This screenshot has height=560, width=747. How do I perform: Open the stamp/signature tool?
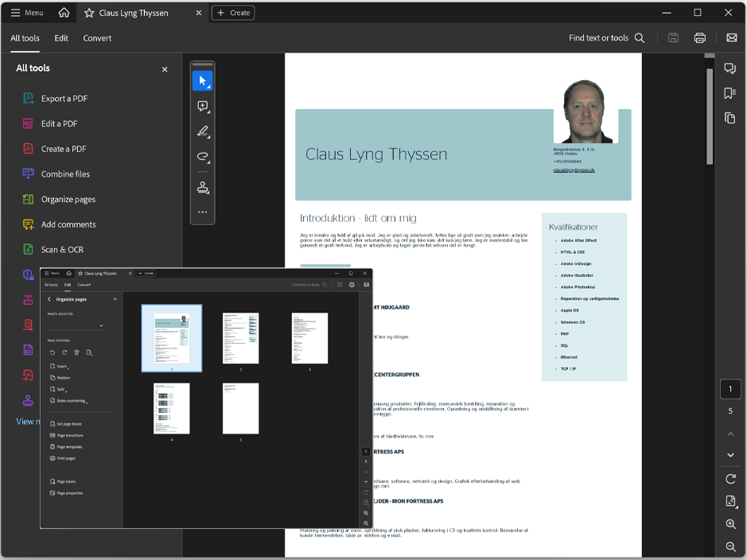202,188
